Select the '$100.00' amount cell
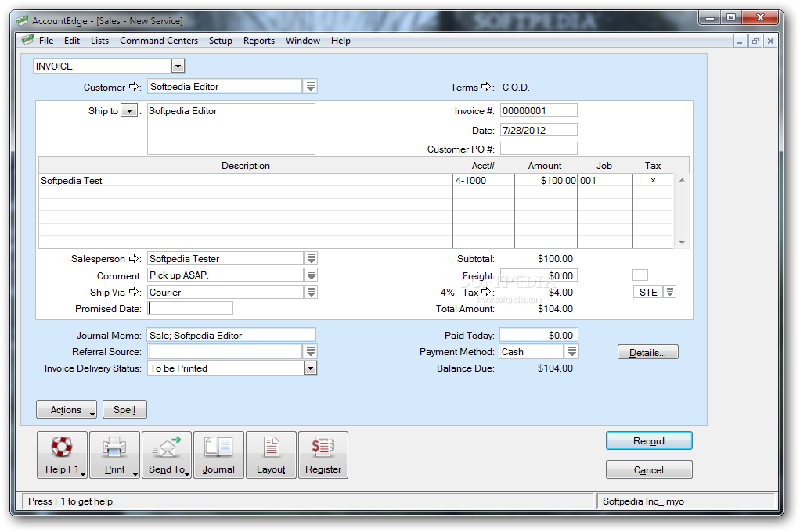The height and width of the screenshot is (532, 800). pyautogui.click(x=546, y=180)
